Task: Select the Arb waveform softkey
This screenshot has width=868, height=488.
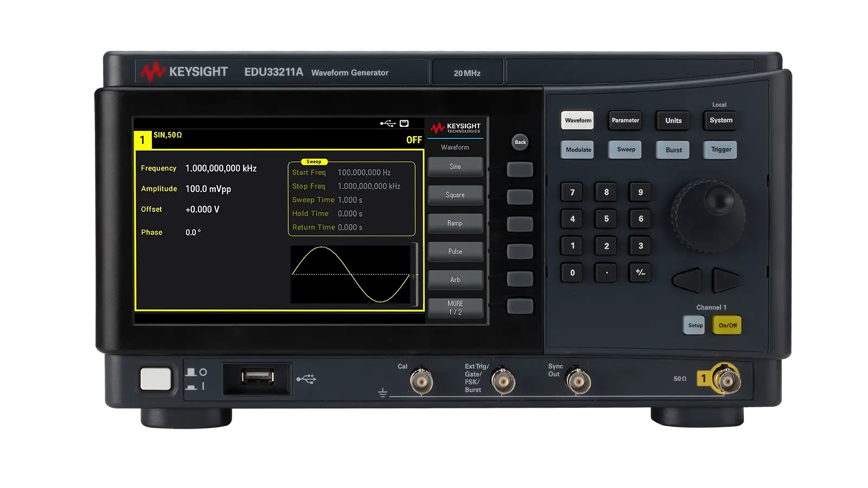Action: [x=455, y=279]
